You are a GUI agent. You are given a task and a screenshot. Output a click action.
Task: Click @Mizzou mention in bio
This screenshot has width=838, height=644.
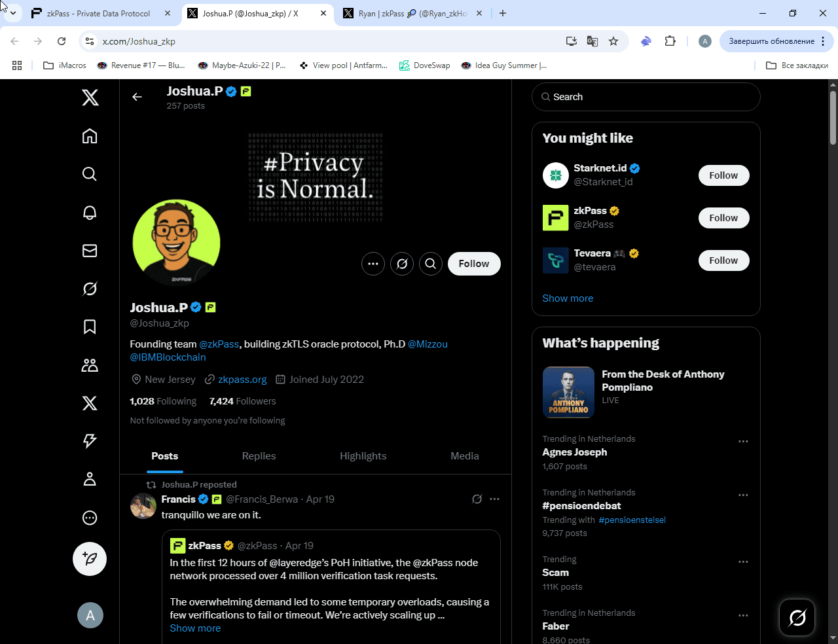[x=428, y=344]
